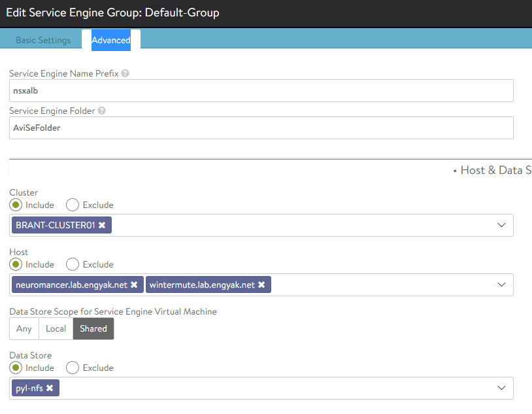Expand the Data Store dropdown chevron
Screen dimensions: 532x414
point(501,388)
